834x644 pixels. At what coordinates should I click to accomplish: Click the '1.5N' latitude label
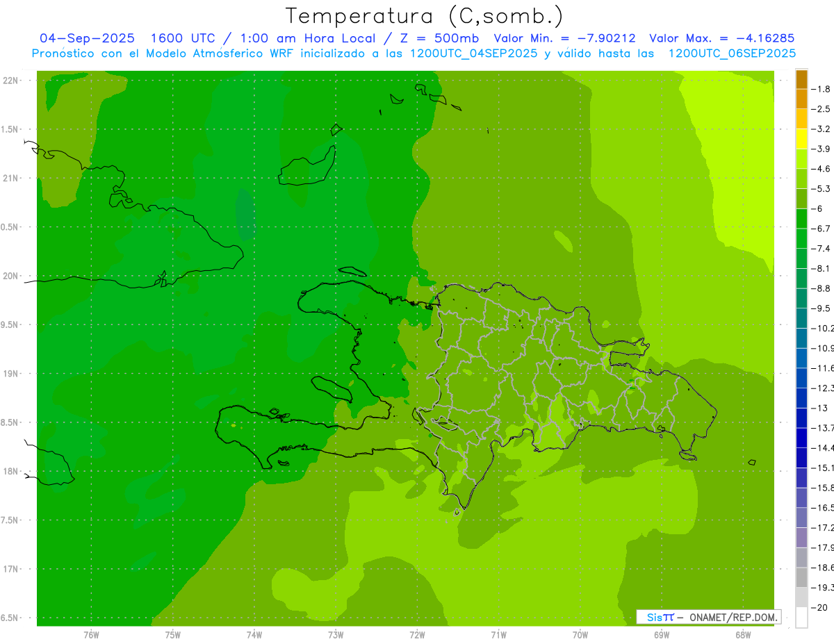coord(10,129)
